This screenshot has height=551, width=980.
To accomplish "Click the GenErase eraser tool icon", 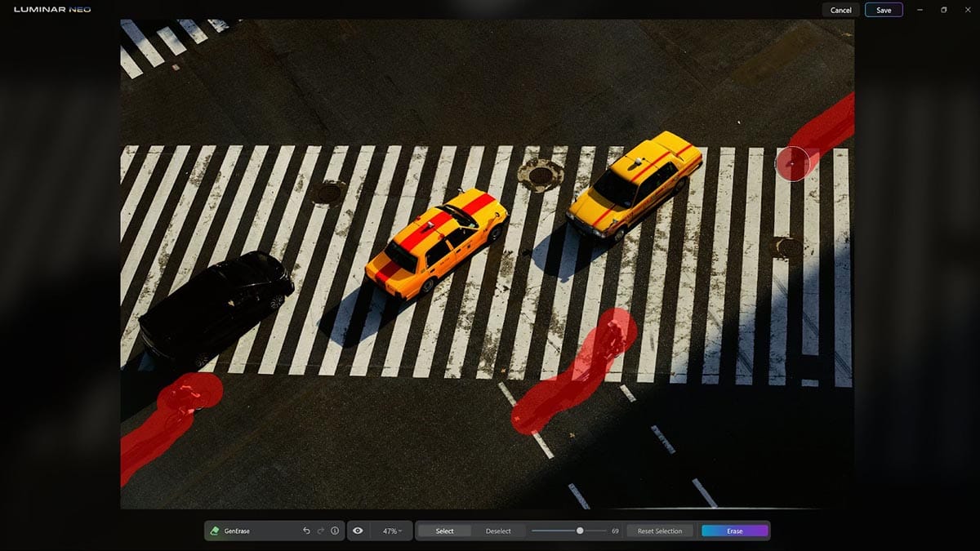I will click(215, 531).
